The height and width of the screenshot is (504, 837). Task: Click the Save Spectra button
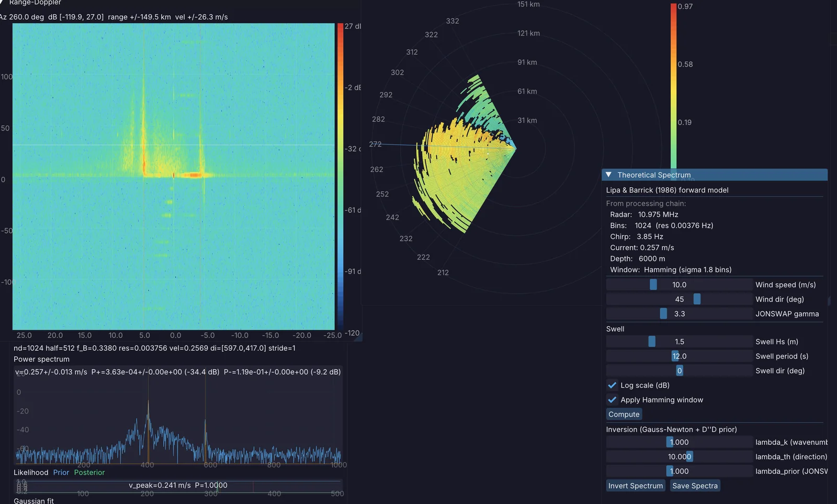[695, 486]
